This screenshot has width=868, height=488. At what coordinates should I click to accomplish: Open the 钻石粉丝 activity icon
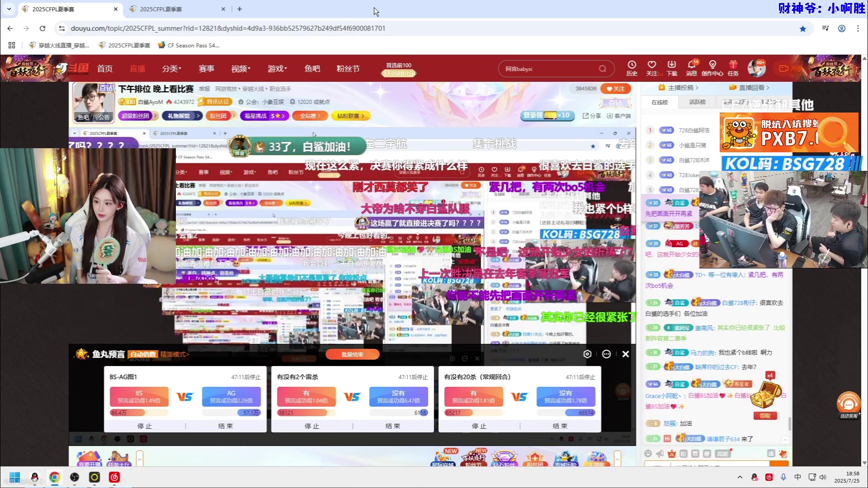(x=505, y=458)
